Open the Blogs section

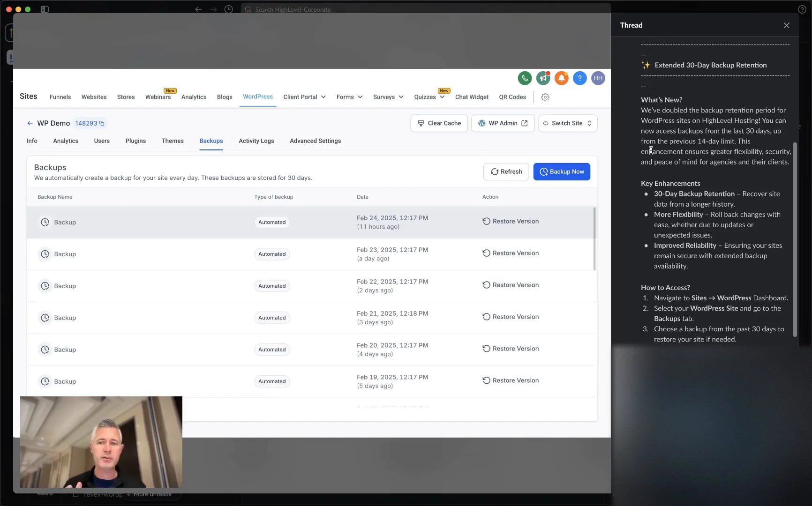[x=225, y=97]
